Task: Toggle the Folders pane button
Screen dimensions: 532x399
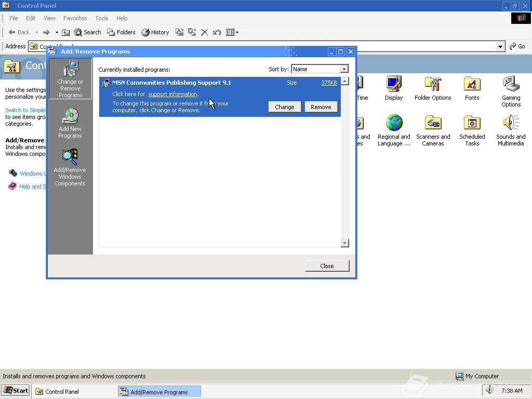Action: click(x=121, y=32)
